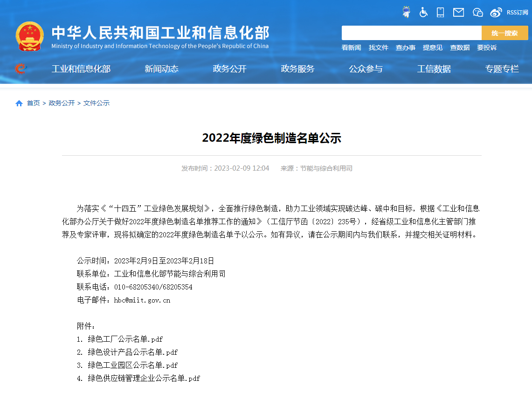Viewport: 532px width, 393px height.
Task: Click the English ministry name subtitle
Action: point(160,46)
